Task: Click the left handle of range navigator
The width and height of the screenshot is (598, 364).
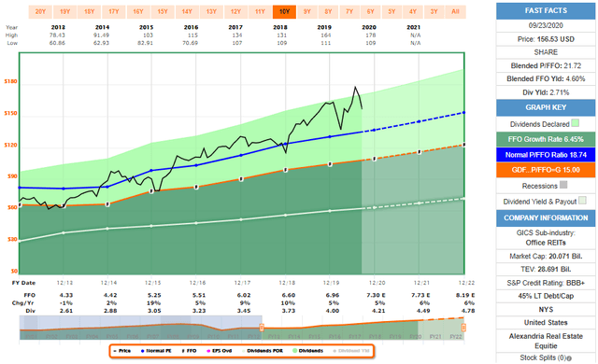Action: (x=262, y=328)
